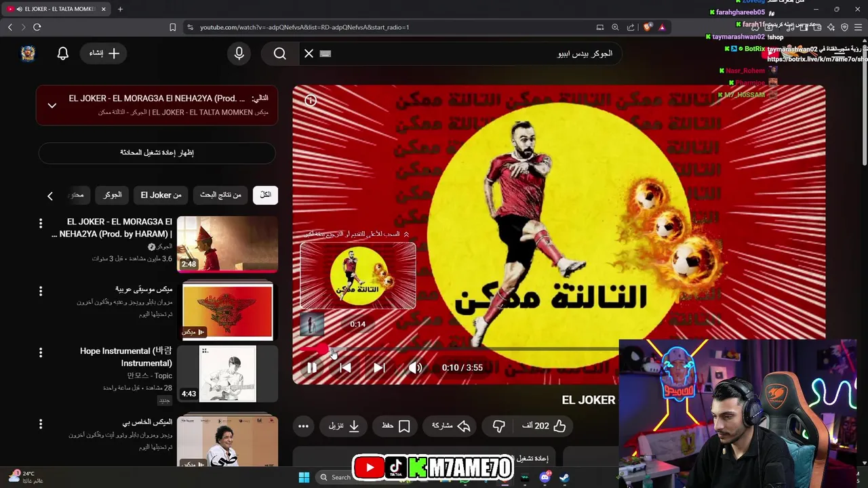Open the 4:43 Hope Instrumental thumbnail
Screen dimensions: 868x488
point(227,373)
